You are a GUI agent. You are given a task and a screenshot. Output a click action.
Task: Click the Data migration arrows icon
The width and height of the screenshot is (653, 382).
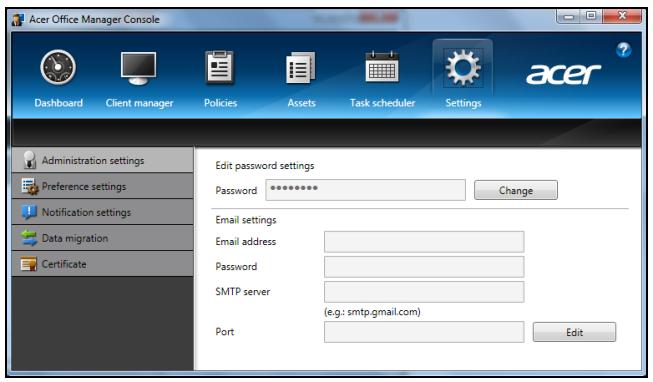pos(29,238)
